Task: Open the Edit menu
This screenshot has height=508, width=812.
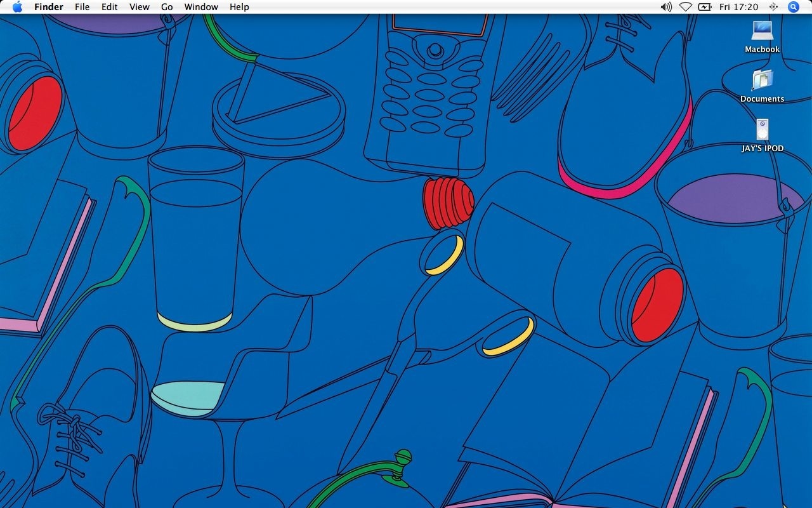Action: [x=110, y=7]
